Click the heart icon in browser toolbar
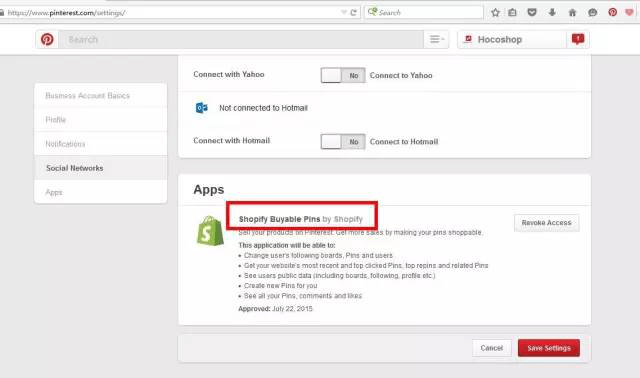 pyautogui.click(x=629, y=12)
